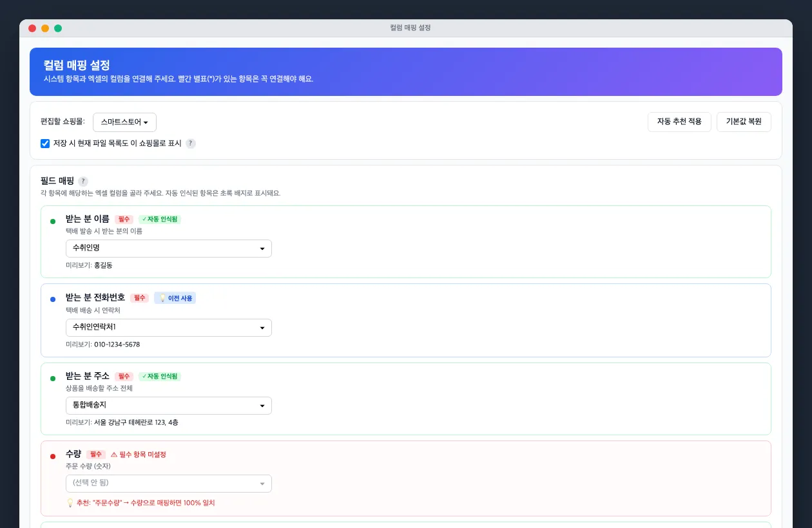Maximize window with green button
This screenshot has width=812, height=528.
(x=58, y=28)
